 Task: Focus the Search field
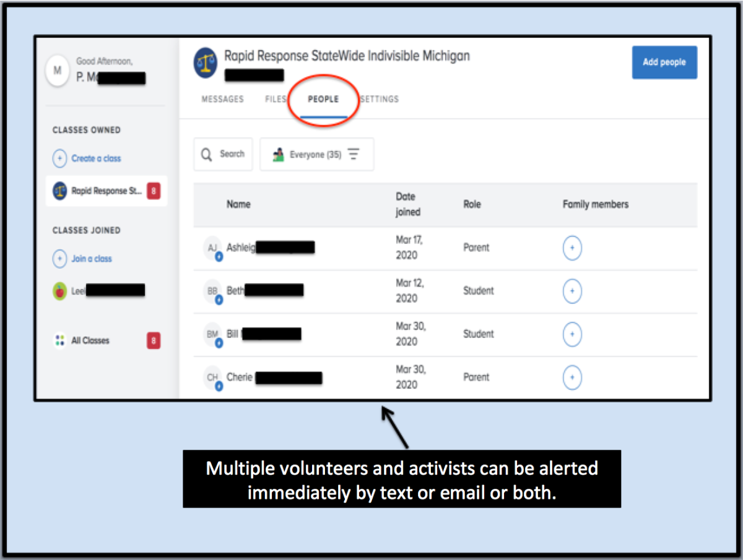(224, 154)
